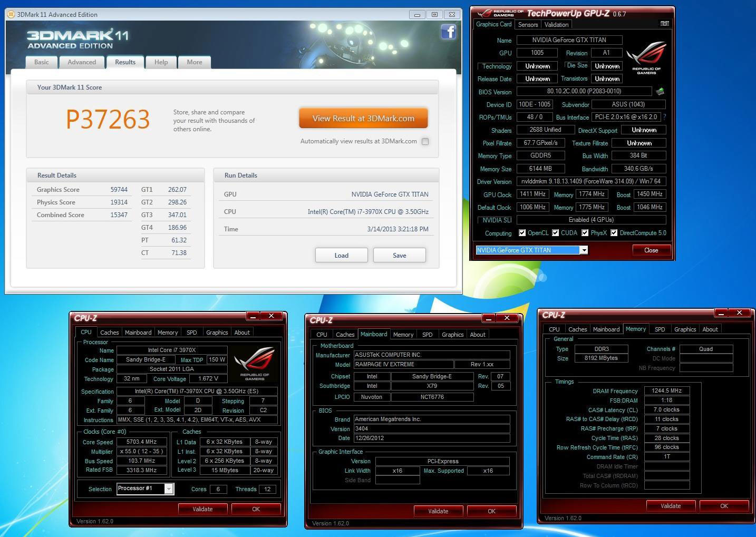The image size is (756, 537).
Task: Open About tab in the CPU-Z CPU window
Action: 242,333
